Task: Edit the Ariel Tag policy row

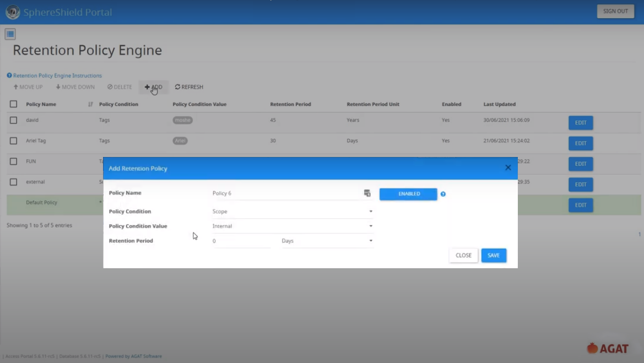Action: point(580,143)
